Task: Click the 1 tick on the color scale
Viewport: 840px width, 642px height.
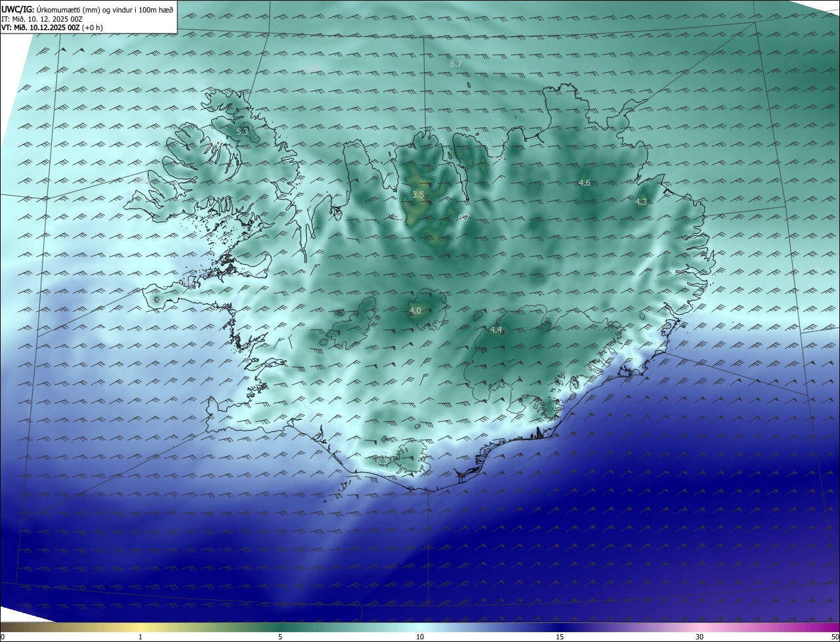Action: point(140,637)
